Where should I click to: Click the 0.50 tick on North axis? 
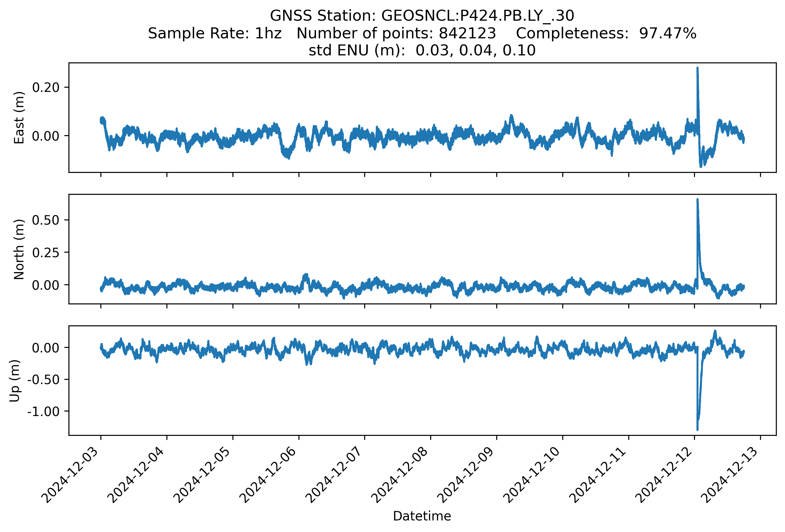coord(46,220)
